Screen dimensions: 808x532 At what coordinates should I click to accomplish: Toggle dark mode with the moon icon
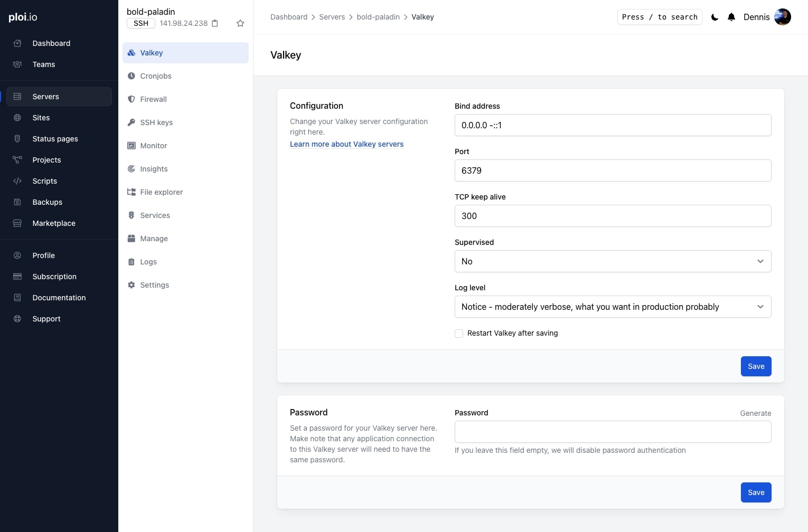(x=715, y=17)
